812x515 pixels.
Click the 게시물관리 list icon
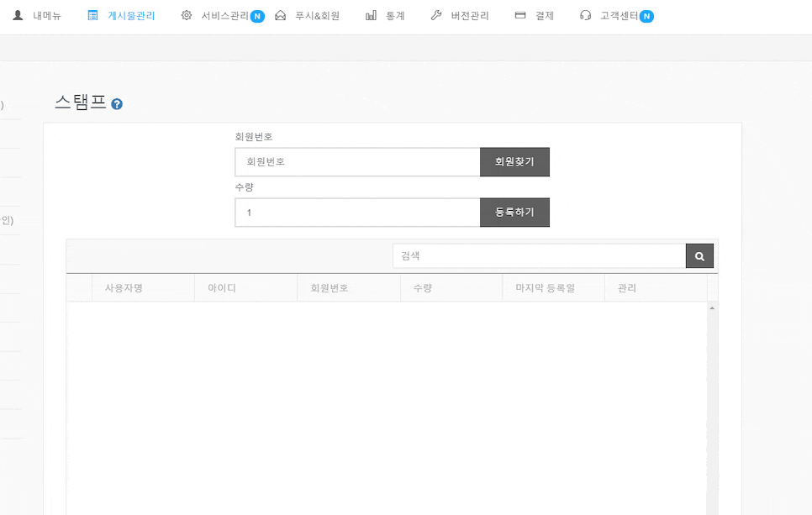click(92, 15)
